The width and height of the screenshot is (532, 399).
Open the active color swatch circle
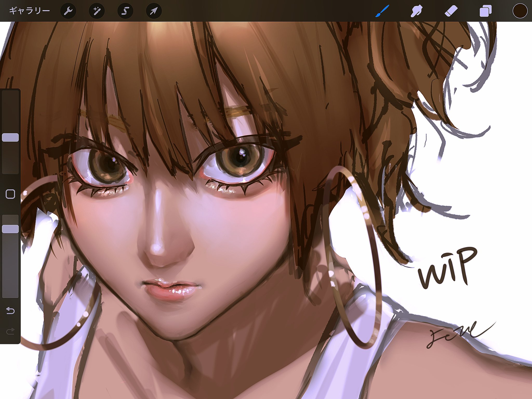(520, 11)
